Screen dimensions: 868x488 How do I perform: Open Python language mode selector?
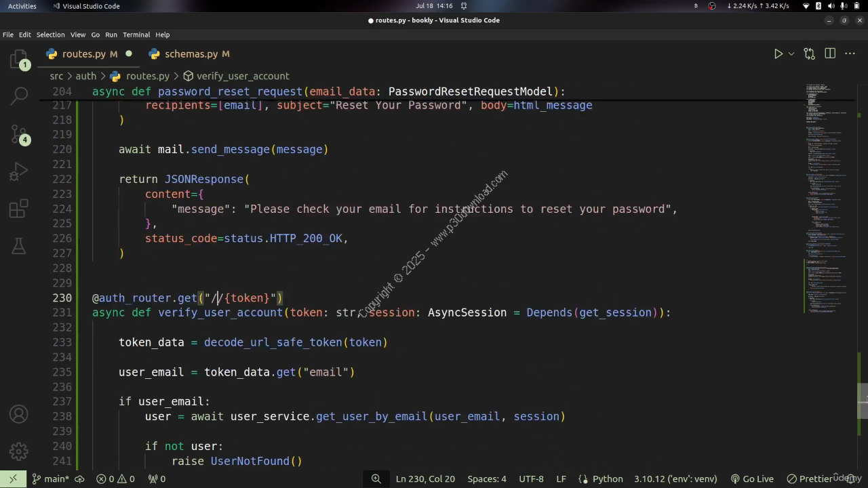click(x=607, y=479)
